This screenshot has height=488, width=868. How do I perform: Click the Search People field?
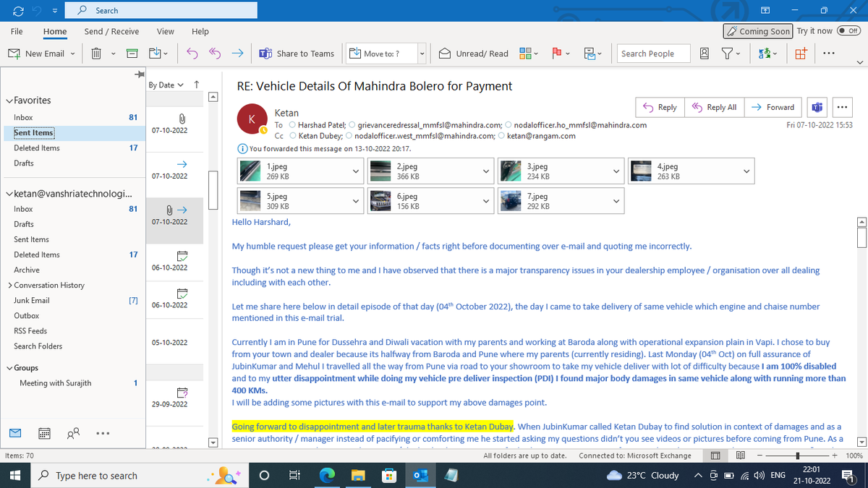pos(653,53)
